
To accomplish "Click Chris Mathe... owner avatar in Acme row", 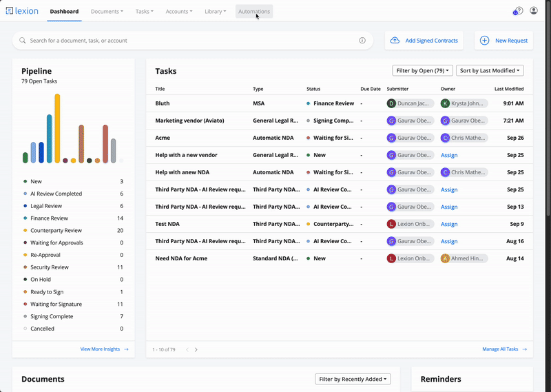I will 445,138.
